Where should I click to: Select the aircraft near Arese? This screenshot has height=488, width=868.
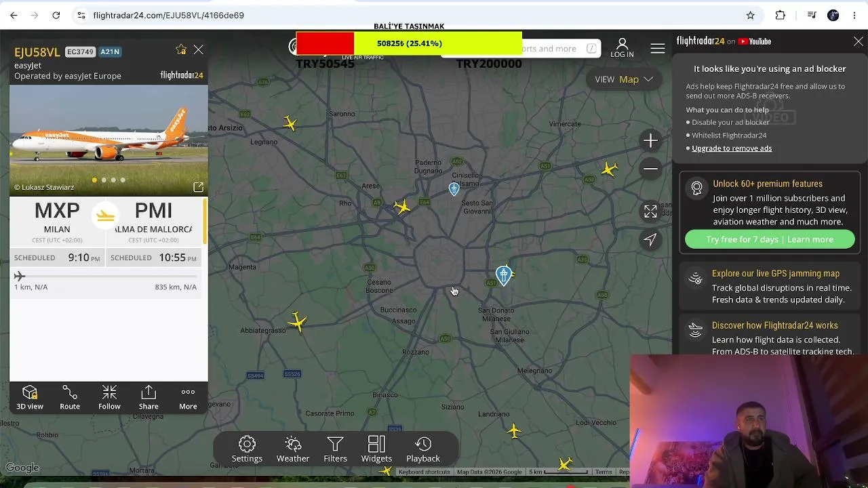click(x=402, y=206)
